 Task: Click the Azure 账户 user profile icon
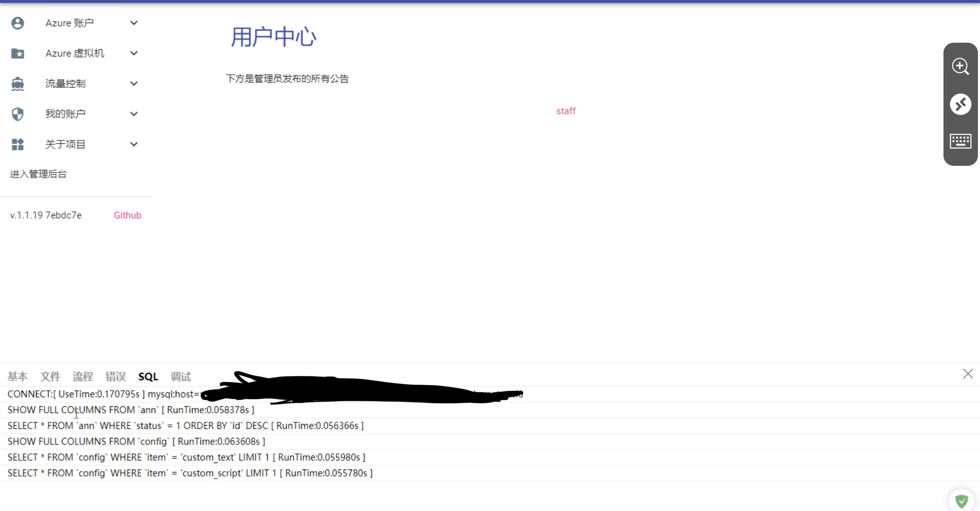pyautogui.click(x=18, y=23)
